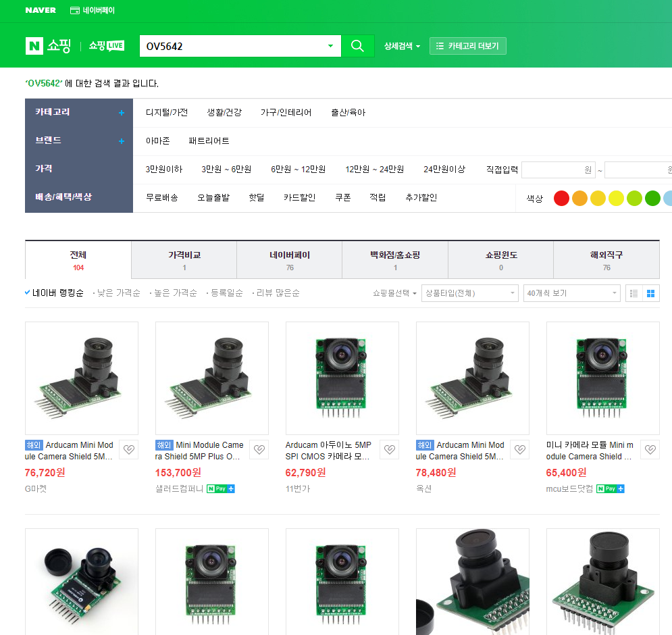Screen dimensions: 672x635
Task: Click N Pay badge next to mcu보드닷컴
Action: 611,489
